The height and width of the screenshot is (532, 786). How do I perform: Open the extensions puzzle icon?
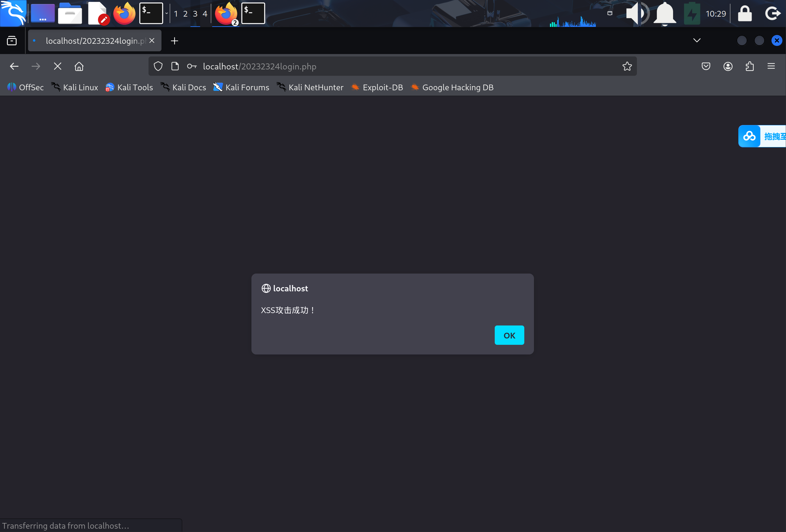[749, 66]
